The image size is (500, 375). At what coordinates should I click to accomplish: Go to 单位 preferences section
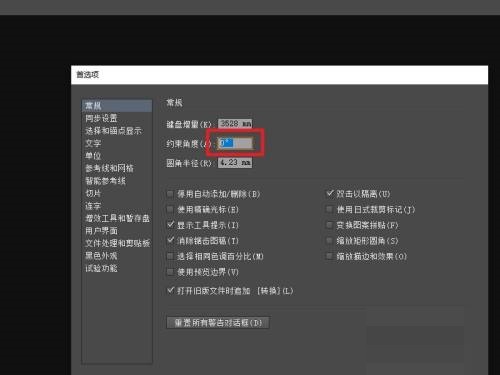pyautogui.click(x=93, y=156)
